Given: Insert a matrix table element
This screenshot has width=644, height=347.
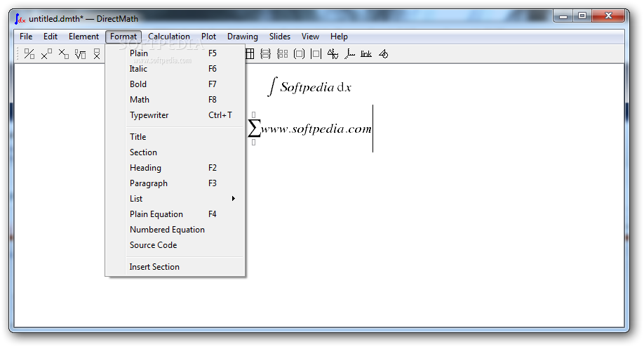Looking at the screenshot, I should click(250, 54).
